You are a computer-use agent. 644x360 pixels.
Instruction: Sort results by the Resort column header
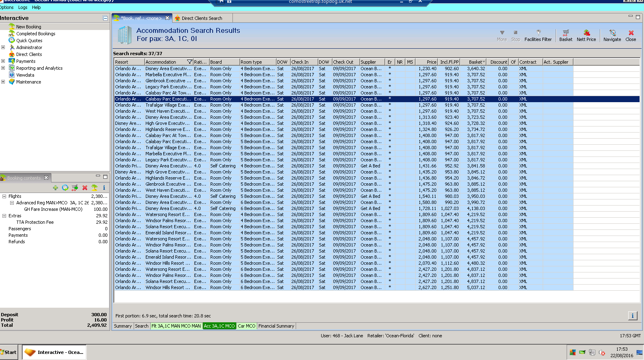coord(129,62)
